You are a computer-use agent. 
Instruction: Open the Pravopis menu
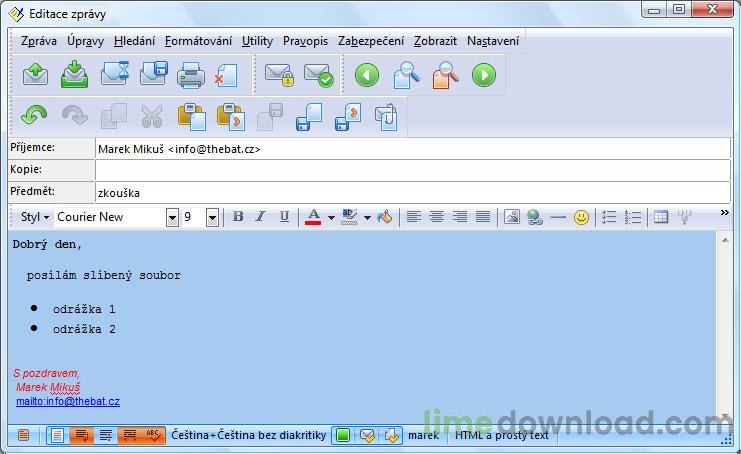(305, 41)
